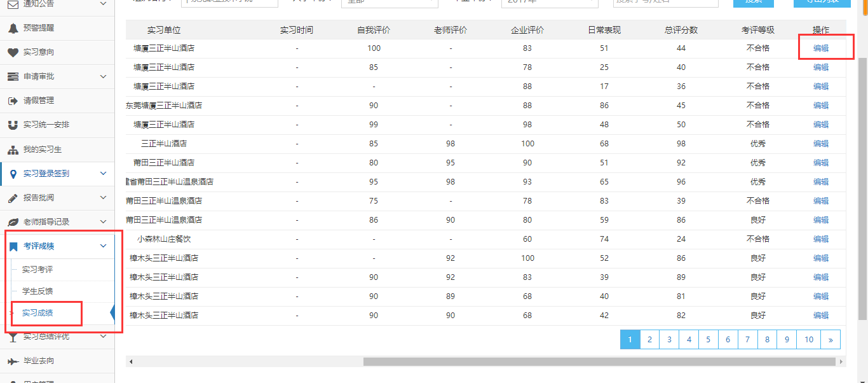Screen dimensions: 868x383
Task: Click the heart icon for 实习意向
Action: 13,52
